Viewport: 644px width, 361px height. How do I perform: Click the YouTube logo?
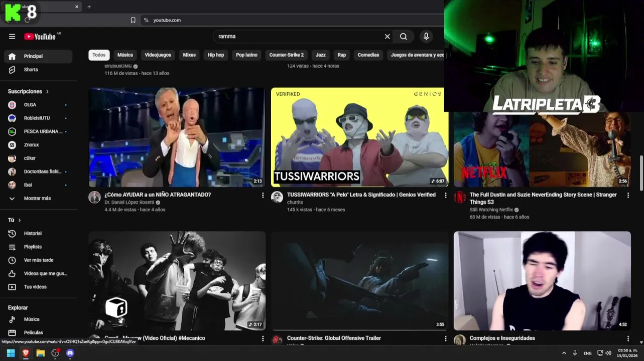tap(40, 36)
